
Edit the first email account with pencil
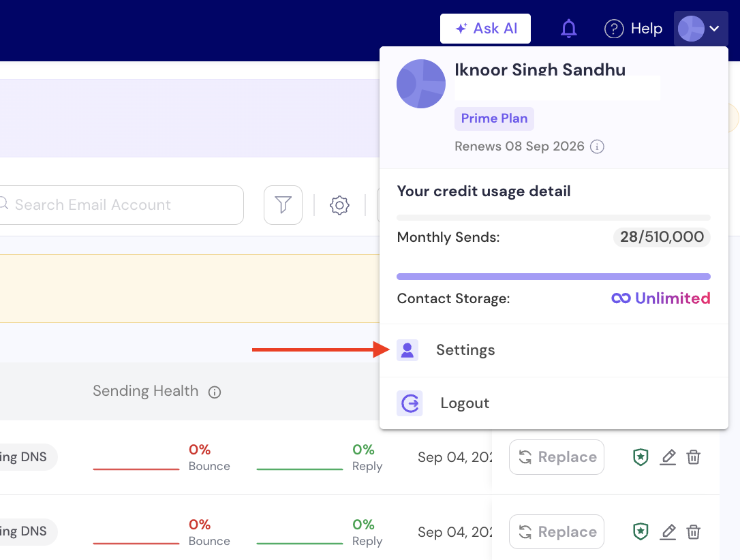coord(668,456)
